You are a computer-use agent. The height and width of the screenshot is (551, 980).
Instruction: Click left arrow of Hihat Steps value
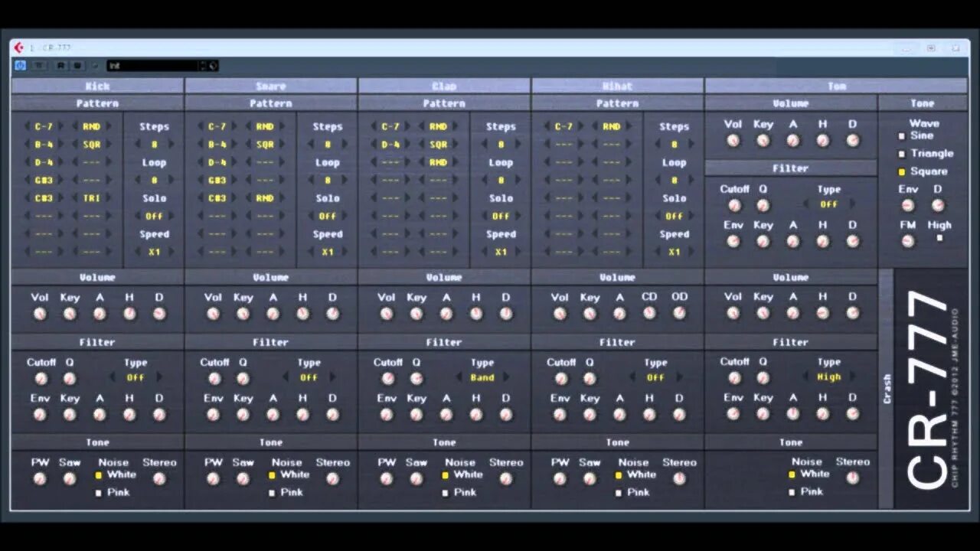click(657, 145)
